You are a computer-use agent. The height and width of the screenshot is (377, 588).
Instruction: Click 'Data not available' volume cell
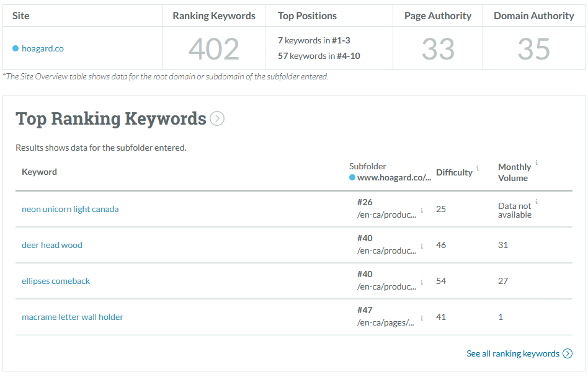515,210
